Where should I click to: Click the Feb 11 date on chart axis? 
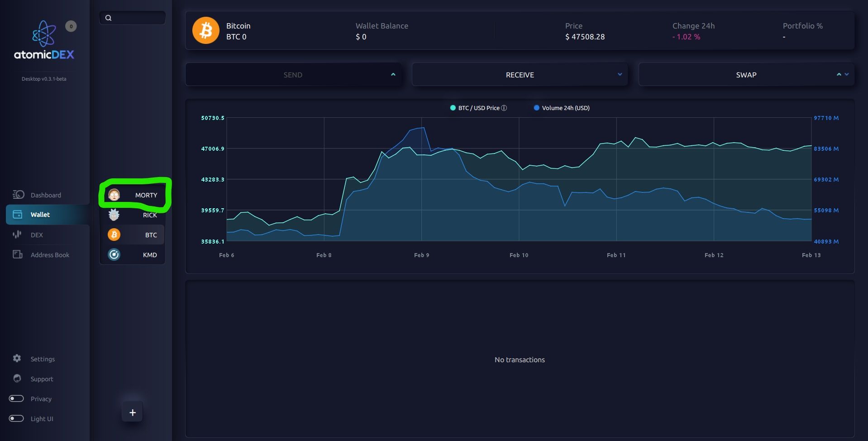pyautogui.click(x=616, y=255)
